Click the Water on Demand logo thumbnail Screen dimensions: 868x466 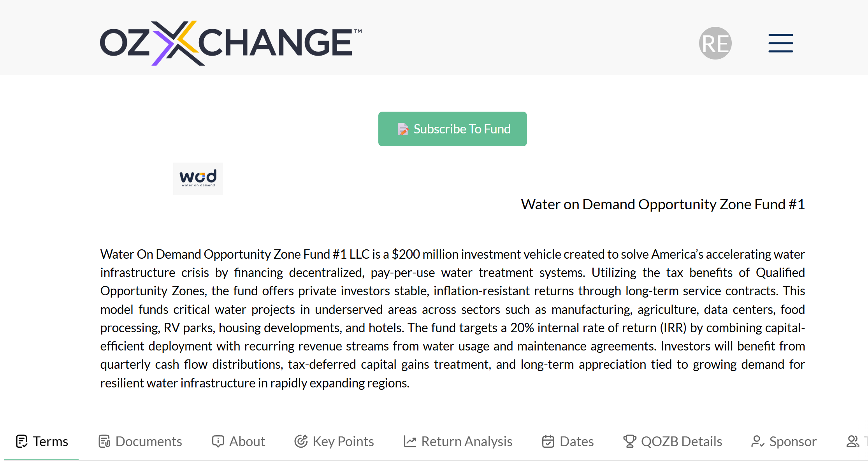coord(198,179)
